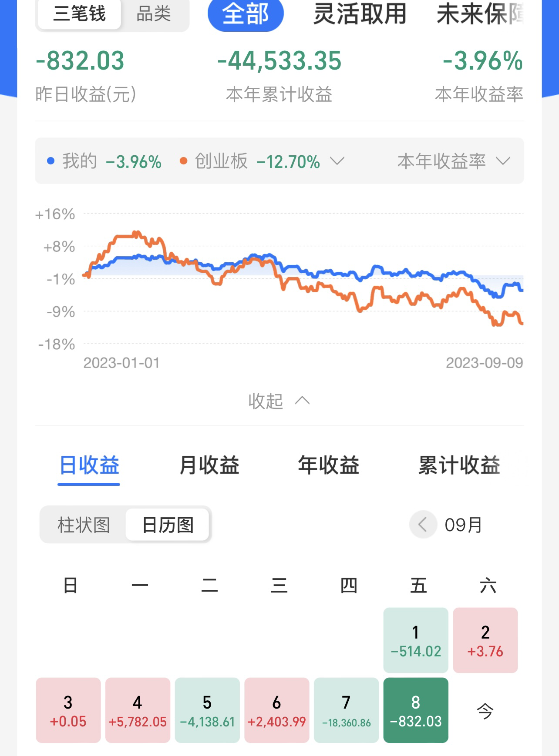Click the blue 我的 legend dot

click(51, 161)
